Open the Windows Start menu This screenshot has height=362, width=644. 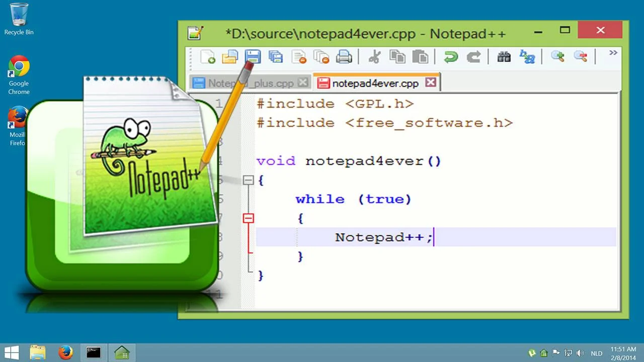pyautogui.click(x=11, y=352)
